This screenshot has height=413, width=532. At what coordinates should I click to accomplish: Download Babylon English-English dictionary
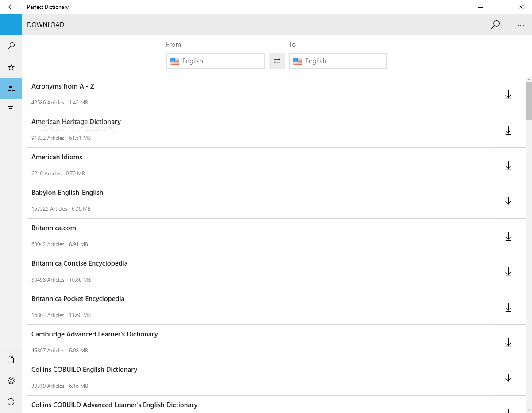coord(508,201)
